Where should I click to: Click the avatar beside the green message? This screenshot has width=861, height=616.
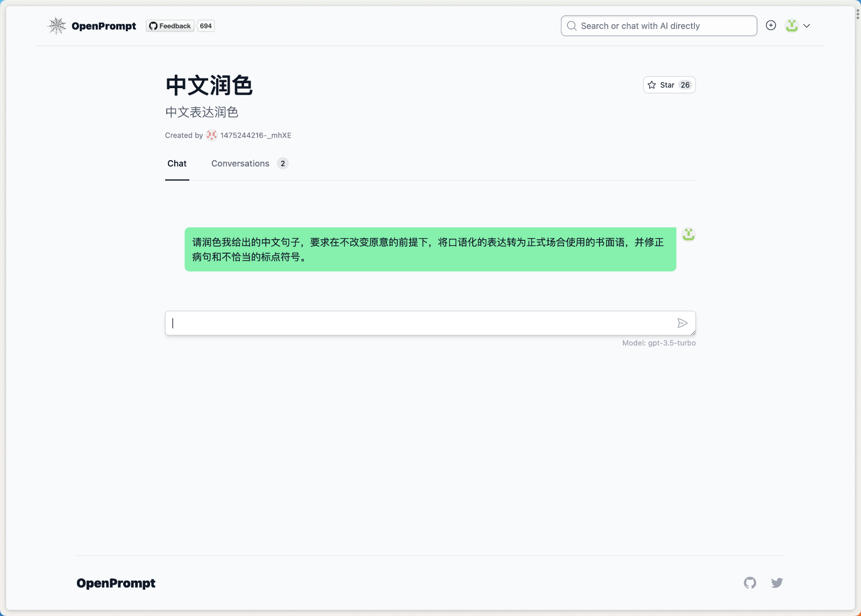(688, 234)
